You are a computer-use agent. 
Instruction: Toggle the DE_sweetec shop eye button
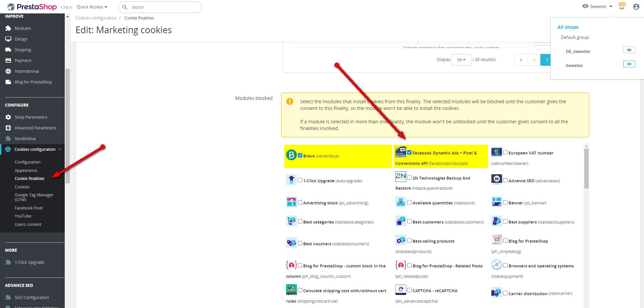[629, 50]
